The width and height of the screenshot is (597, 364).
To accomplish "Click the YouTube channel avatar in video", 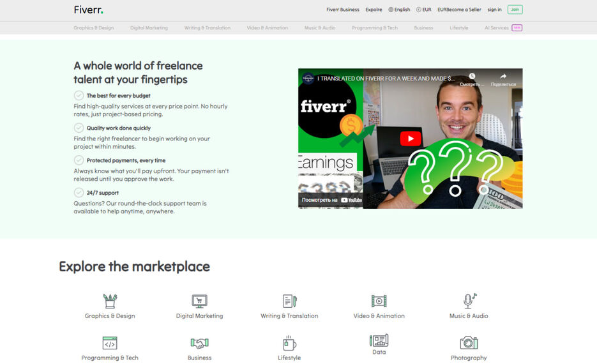I will click(x=308, y=79).
